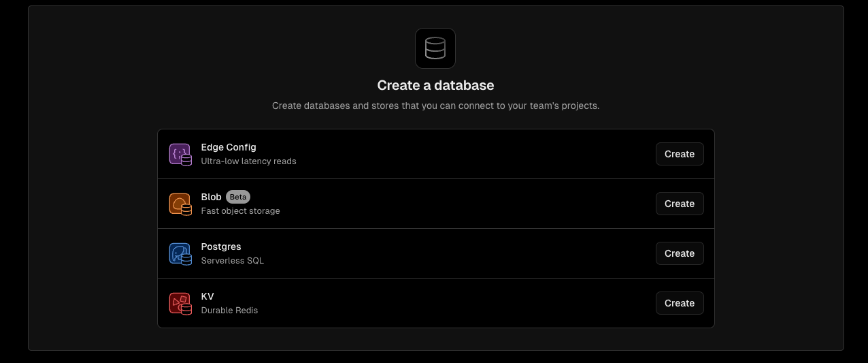Select the purple Edge Config icon
This screenshot has width=868, height=363.
click(180, 155)
